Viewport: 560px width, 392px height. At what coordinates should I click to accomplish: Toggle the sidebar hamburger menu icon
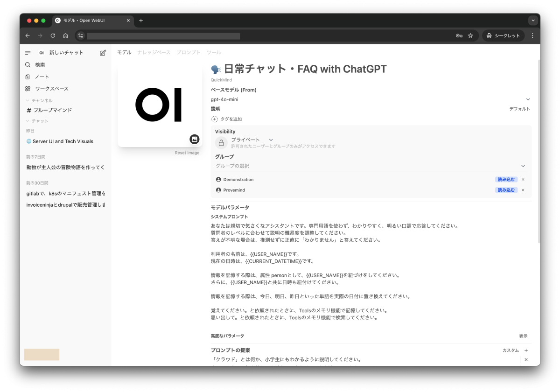(28, 53)
